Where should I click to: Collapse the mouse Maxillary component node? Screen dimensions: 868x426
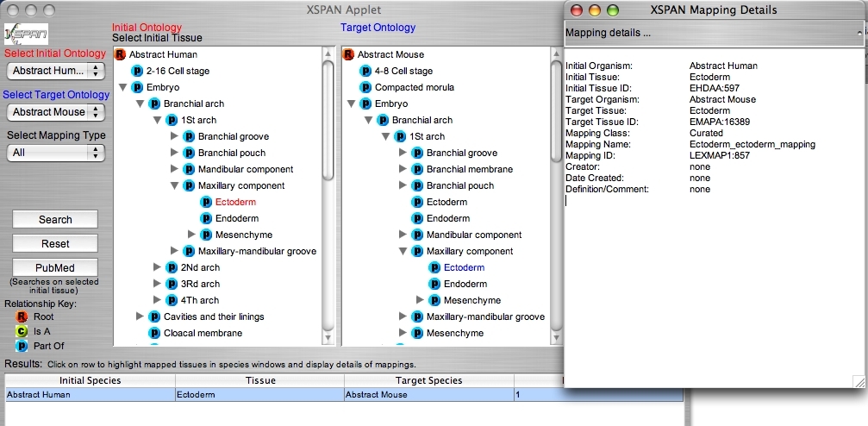[403, 251]
